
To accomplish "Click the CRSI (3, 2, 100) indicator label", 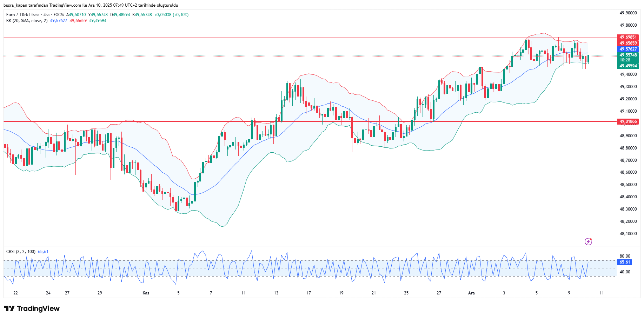I will coord(21,252).
